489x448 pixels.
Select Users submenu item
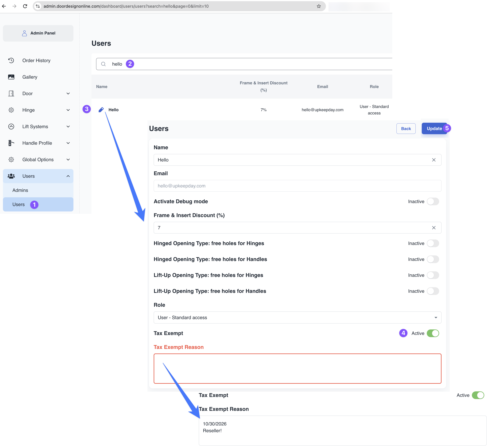pos(38,204)
